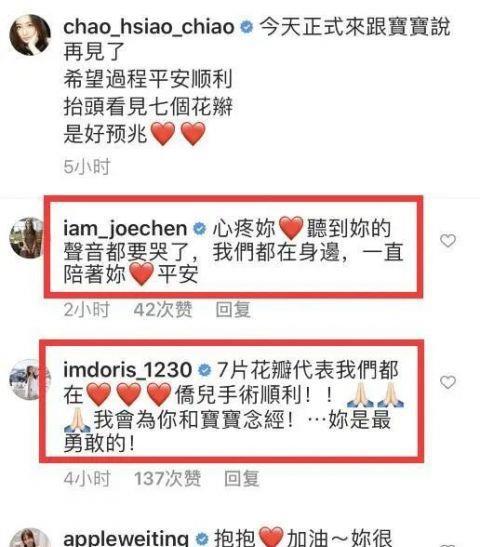Like the iam_joechen comment heart

point(448,240)
